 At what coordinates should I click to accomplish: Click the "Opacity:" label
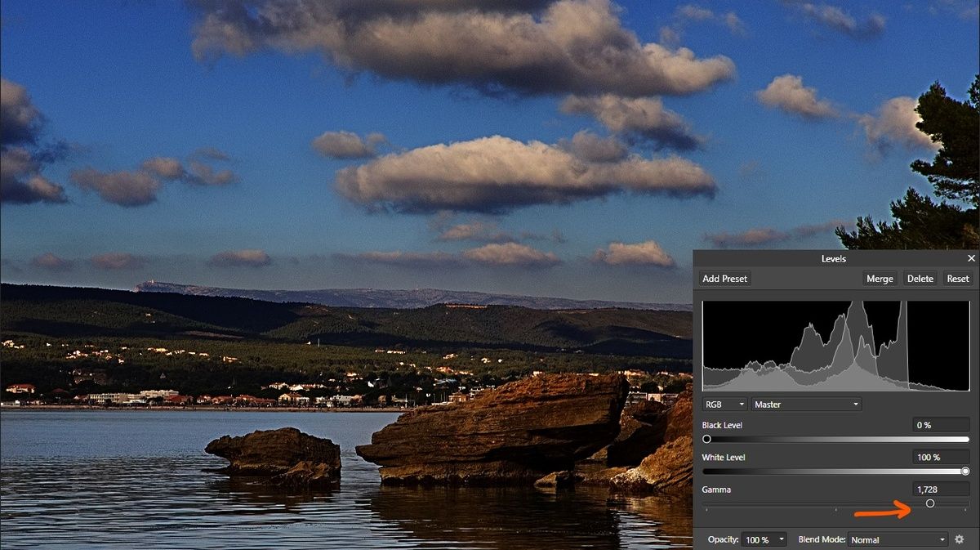[x=722, y=540]
